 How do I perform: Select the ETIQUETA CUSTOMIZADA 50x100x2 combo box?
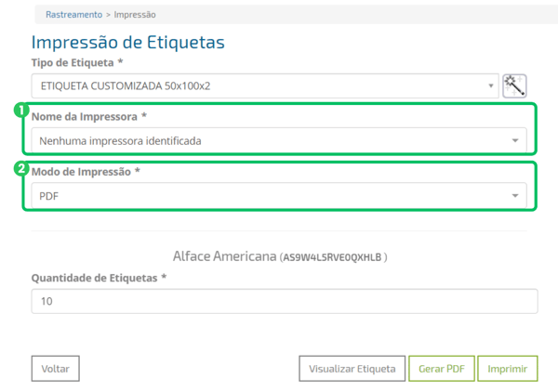tap(265, 85)
